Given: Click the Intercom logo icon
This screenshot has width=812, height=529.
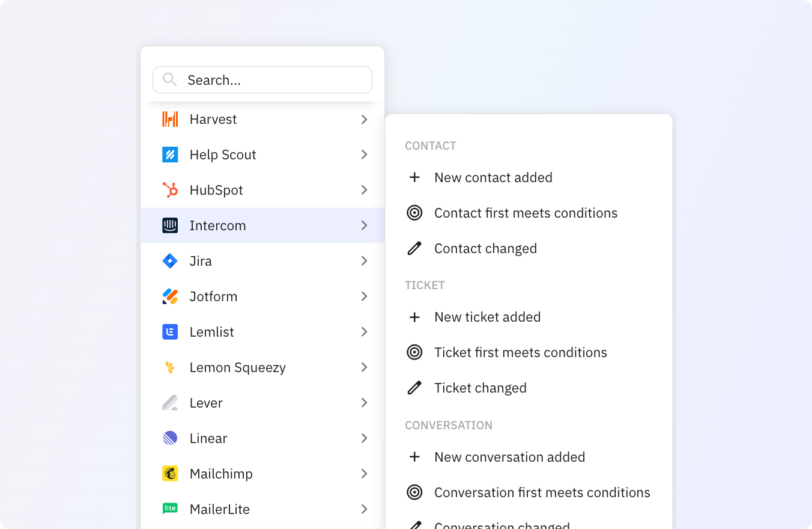Looking at the screenshot, I should click(170, 225).
